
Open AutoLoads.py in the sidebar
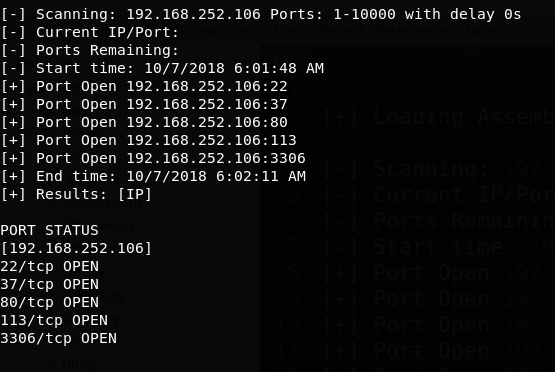tap(103, 203)
